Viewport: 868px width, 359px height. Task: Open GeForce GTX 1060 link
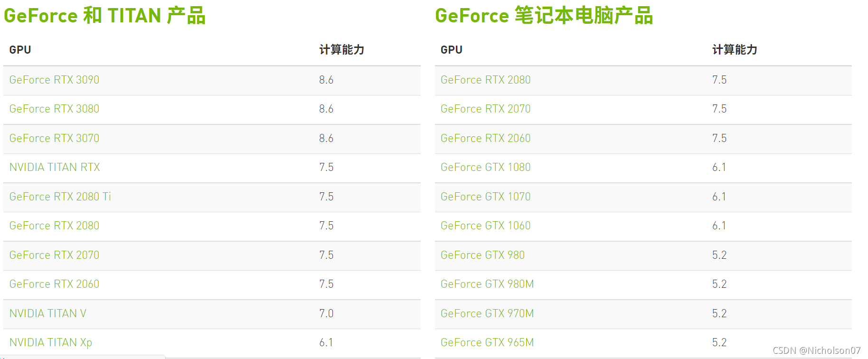(486, 226)
